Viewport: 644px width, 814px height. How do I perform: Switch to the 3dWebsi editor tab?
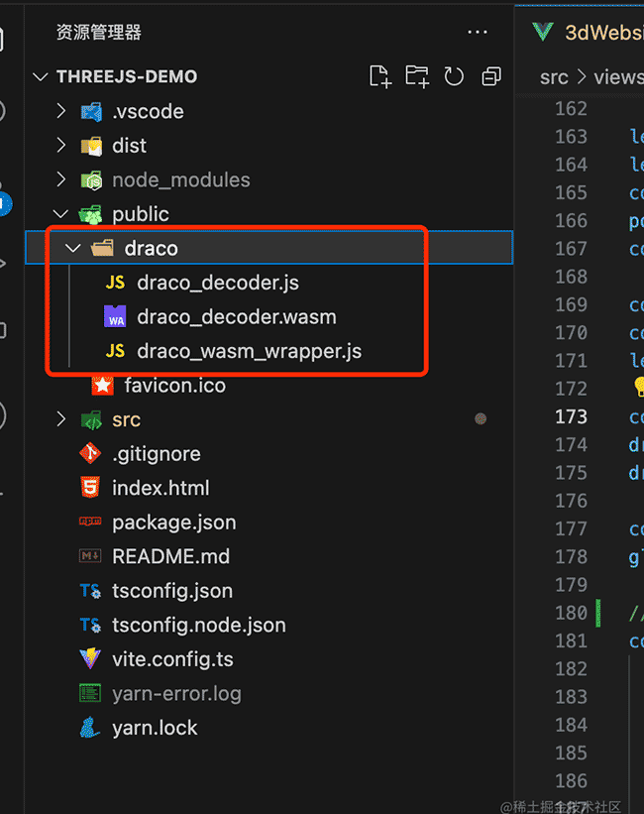coord(599,32)
